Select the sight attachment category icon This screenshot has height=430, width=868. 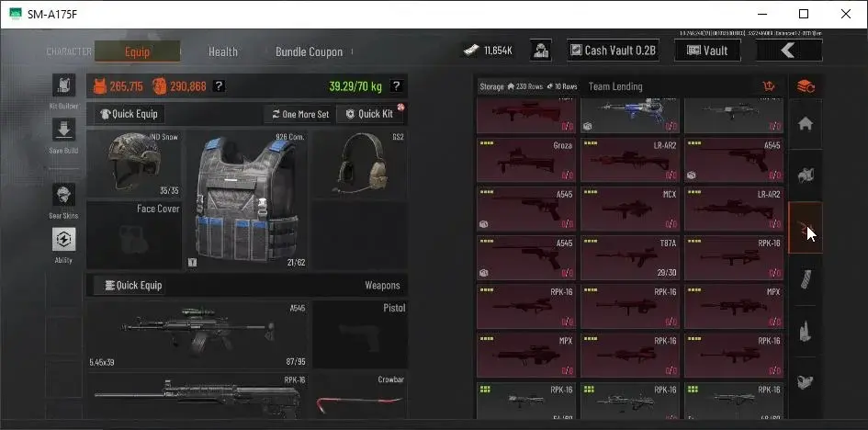pos(806,382)
